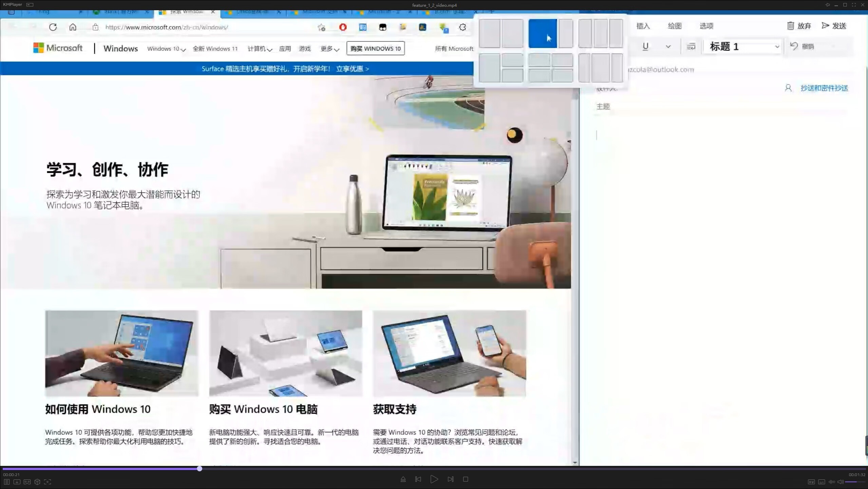Open the 购买 Windows 10 电脑 card image

286,353
